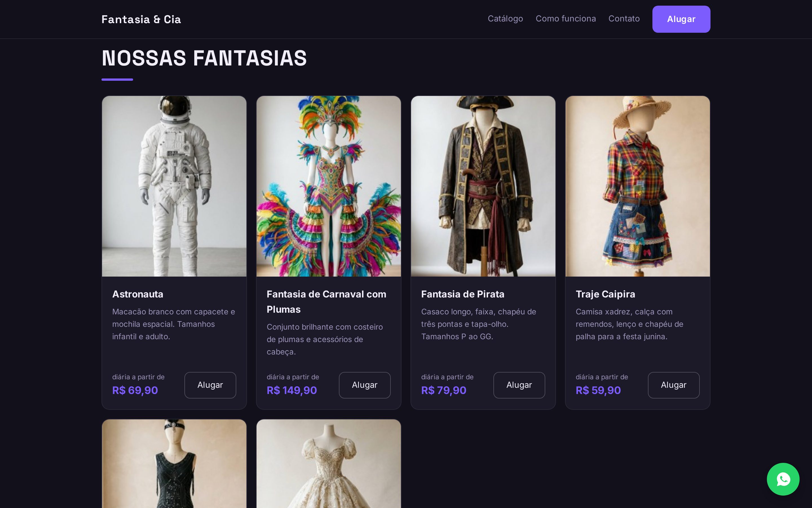Click 'diária a partir de' above R$ 69,90
Screen dimensions: 812x508
point(138,377)
